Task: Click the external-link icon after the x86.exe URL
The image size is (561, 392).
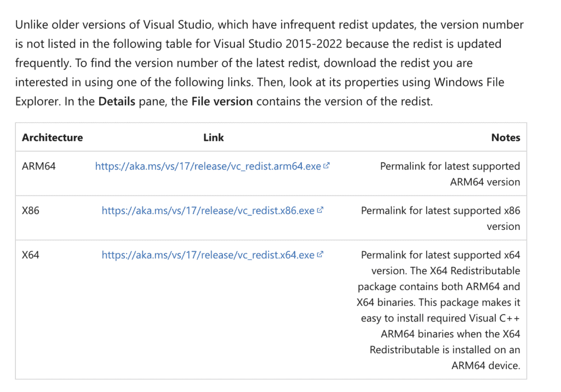Action: click(320, 210)
